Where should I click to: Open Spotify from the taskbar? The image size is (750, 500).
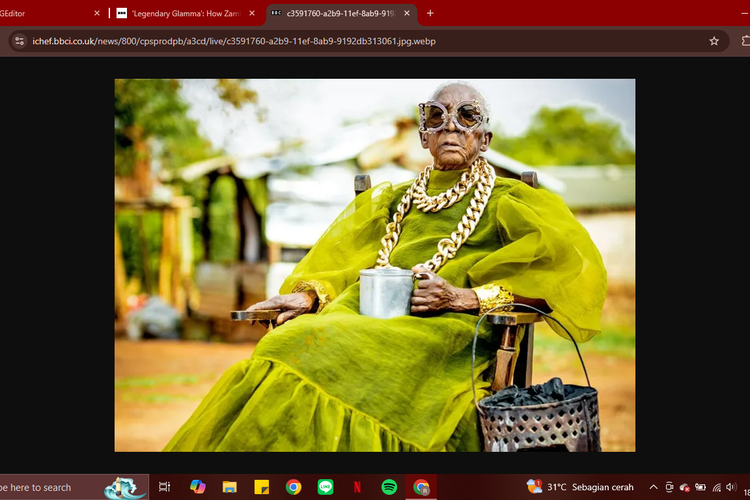pyautogui.click(x=389, y=487)
